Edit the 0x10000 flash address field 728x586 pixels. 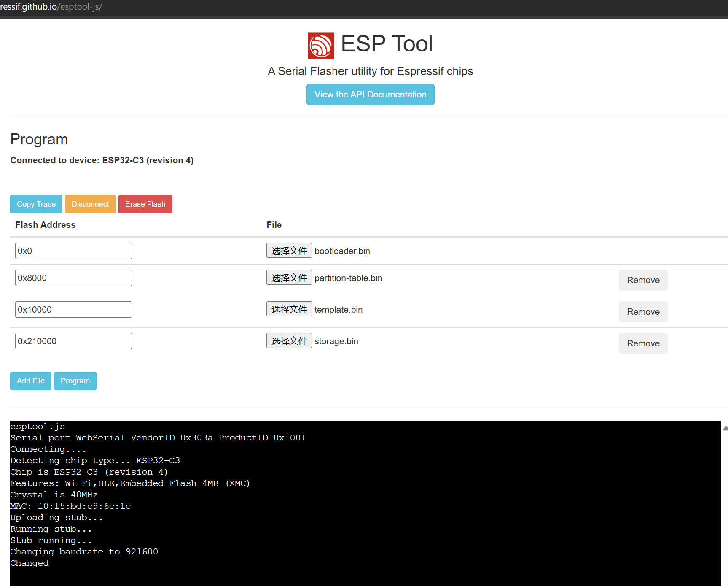click(73, 310)
